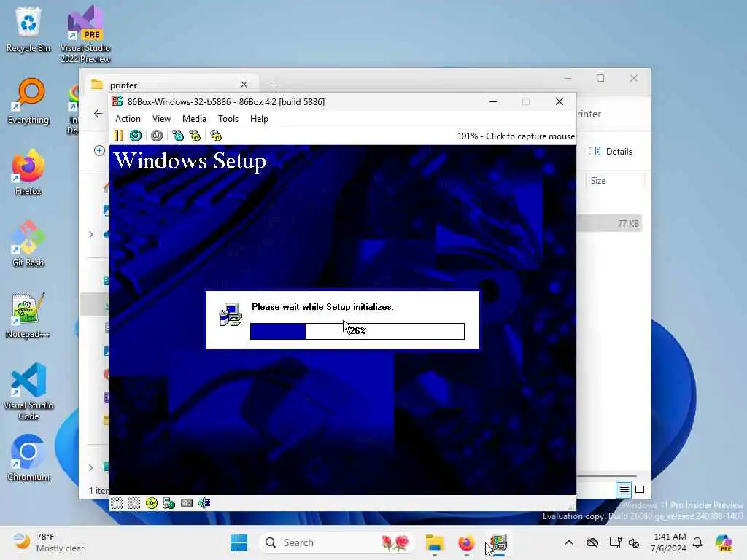
Task: Open Notepad++ desktop shortcut
Action: click(x=28, y=315)
